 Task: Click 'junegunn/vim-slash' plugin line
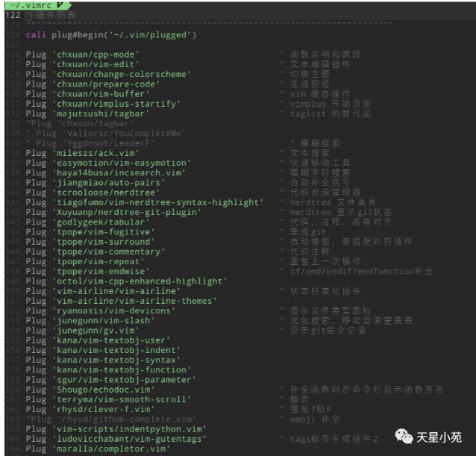90,321
